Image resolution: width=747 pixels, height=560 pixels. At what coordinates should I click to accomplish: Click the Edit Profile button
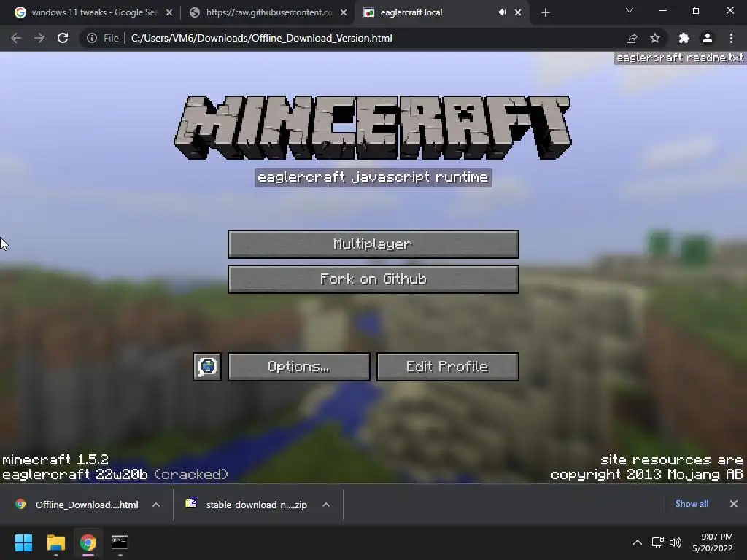[x=447, y=367]
